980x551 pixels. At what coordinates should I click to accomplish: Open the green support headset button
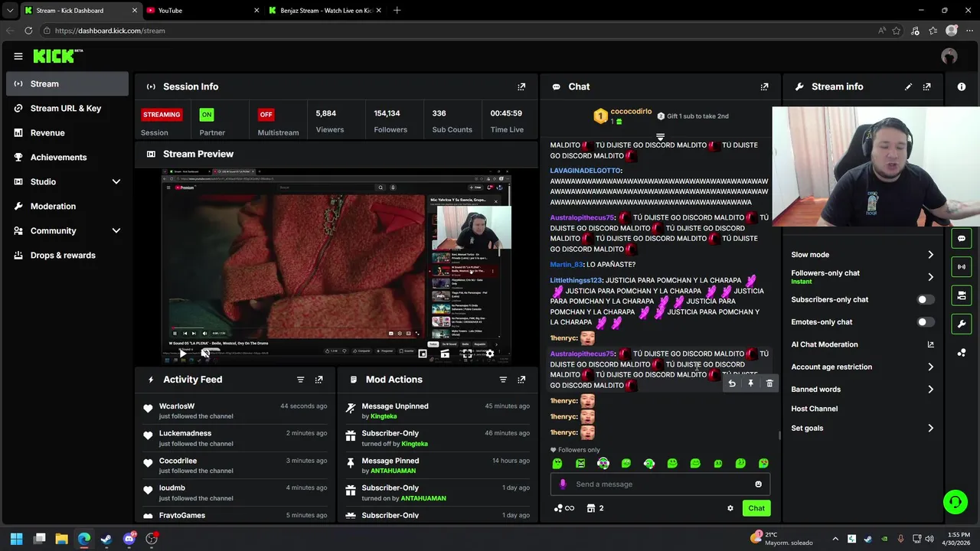tap(955, 502)
